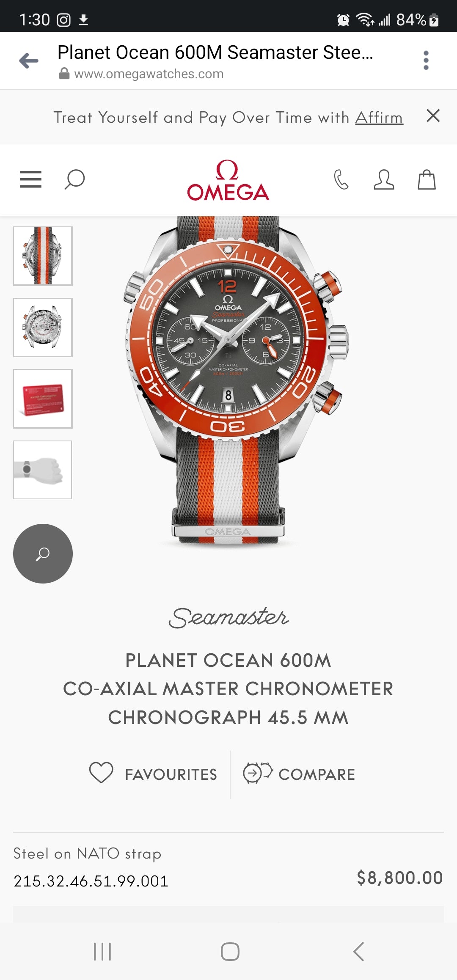Go back with browser arrow

tap(29, 61)
